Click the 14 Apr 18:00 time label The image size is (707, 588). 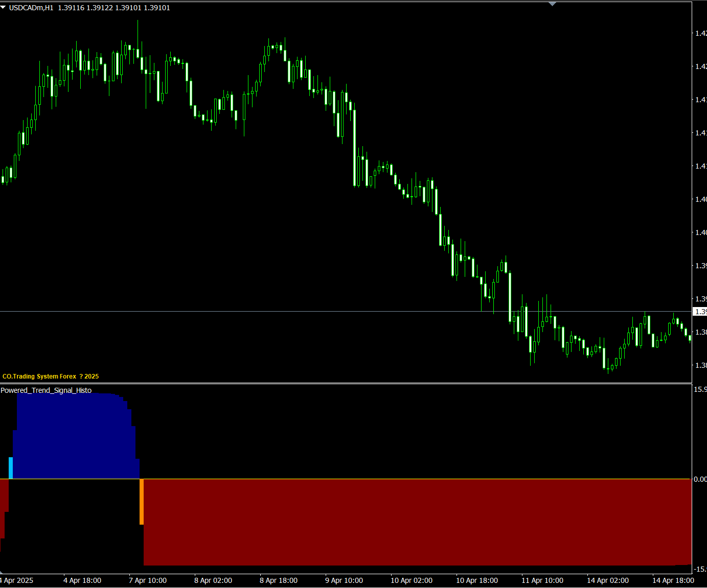(x=673, y=580)
